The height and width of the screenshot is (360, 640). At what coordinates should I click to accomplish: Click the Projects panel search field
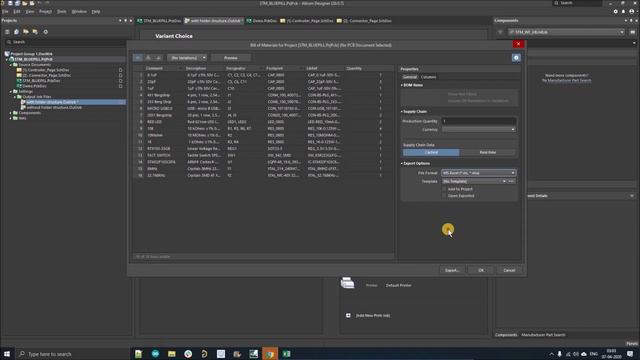point(65,42)
